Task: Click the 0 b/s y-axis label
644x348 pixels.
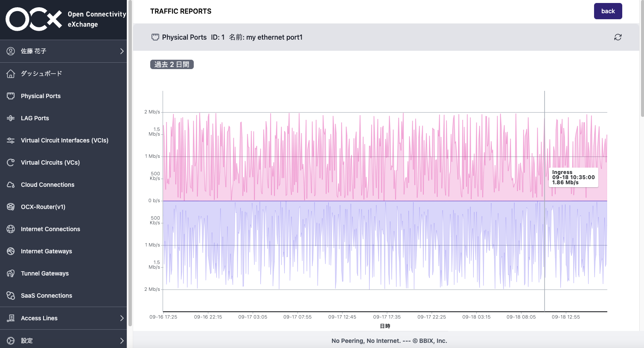Action: 154,200
